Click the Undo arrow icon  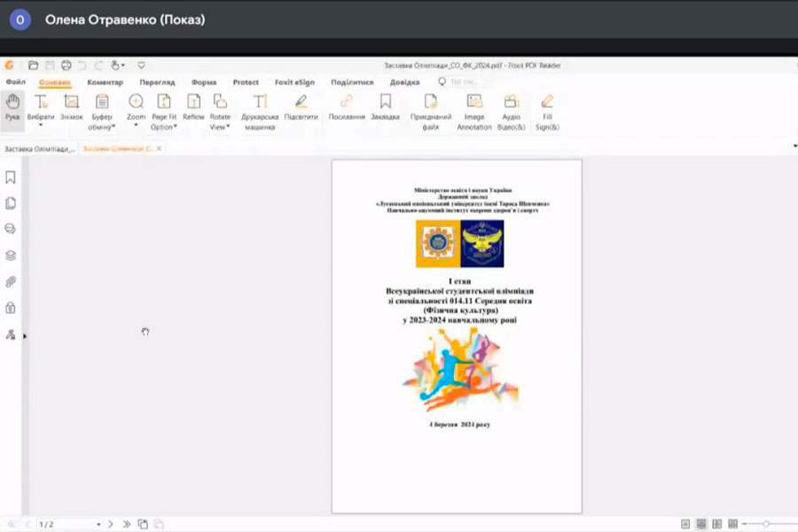coord(82,65)
